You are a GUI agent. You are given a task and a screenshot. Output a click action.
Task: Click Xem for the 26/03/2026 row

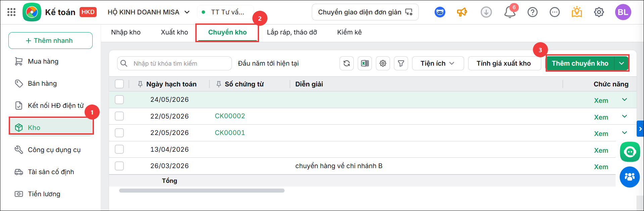click(601, 167)
